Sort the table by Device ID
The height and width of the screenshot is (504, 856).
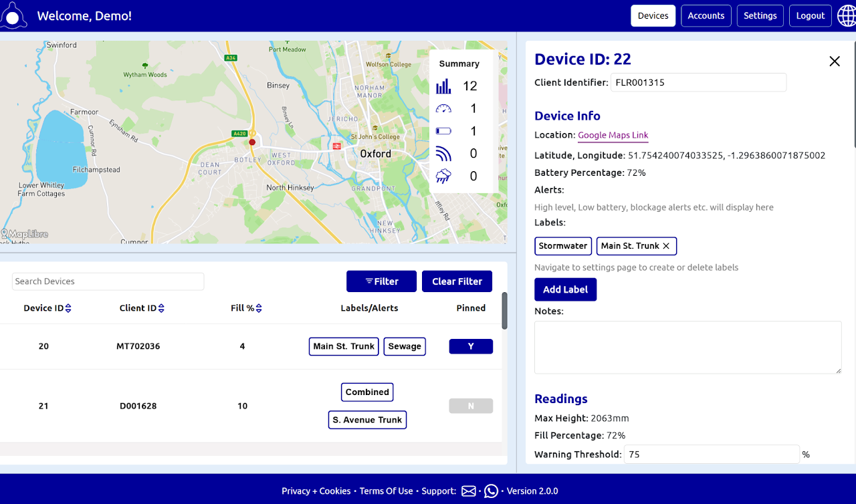[x=68, y=308]
